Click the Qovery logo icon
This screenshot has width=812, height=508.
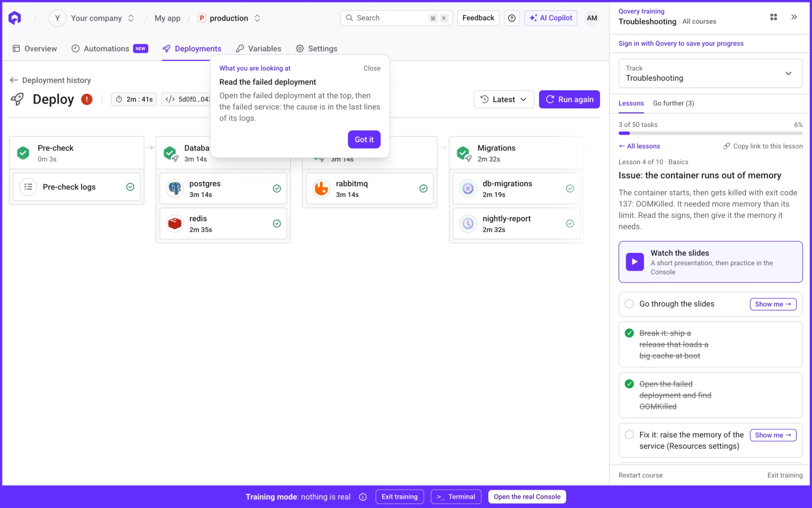coord(15,18)
